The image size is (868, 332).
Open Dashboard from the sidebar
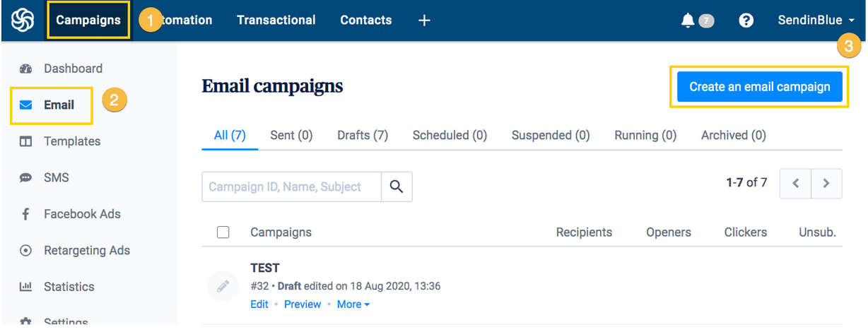73,69
